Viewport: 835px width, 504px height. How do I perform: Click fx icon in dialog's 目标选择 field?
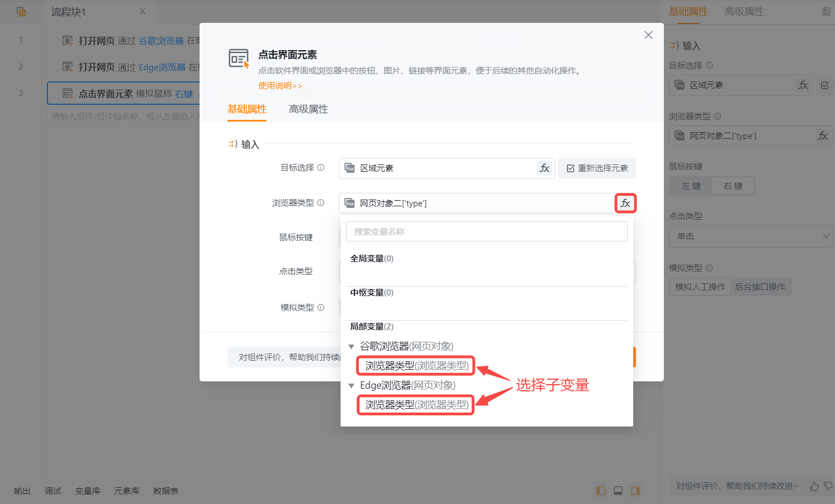pyautogui.click(x=545, y=168)
